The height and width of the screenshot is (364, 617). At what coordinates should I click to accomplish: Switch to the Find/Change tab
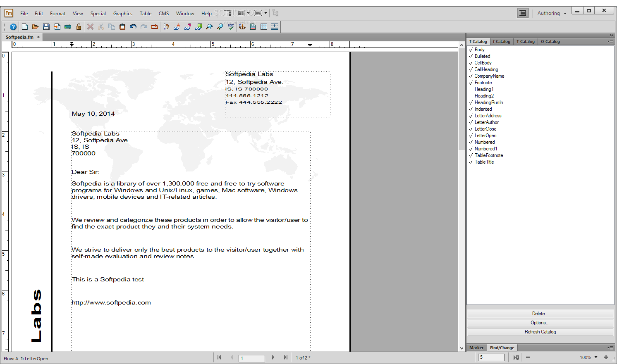(x=502, y=347)
